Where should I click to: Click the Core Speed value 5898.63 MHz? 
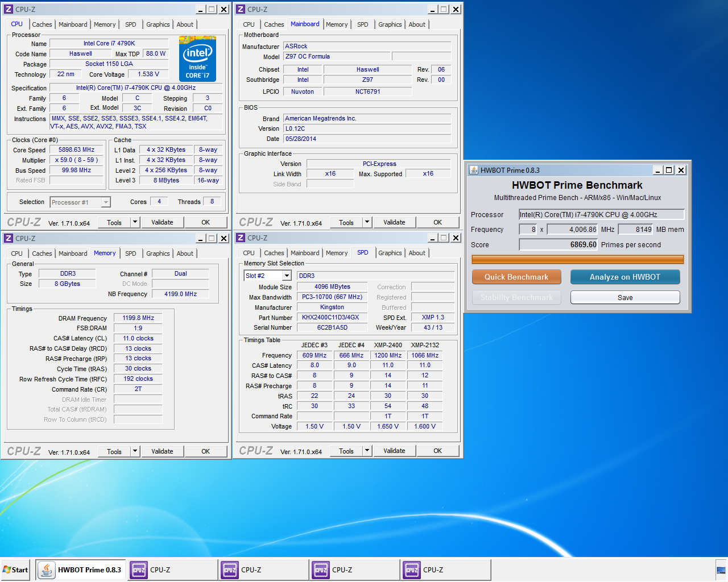(77, 150)
